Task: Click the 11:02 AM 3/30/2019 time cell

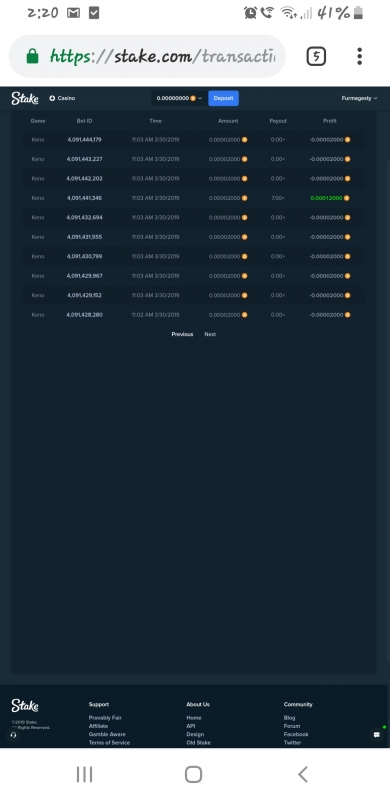Action: click(155, 315)
